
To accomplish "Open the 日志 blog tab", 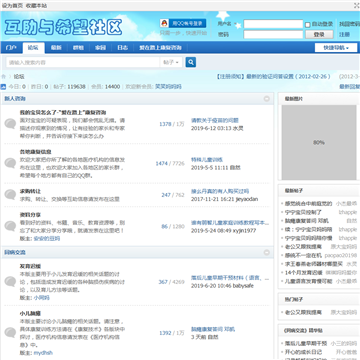I will pyautogui.click(x=122, y=48).
